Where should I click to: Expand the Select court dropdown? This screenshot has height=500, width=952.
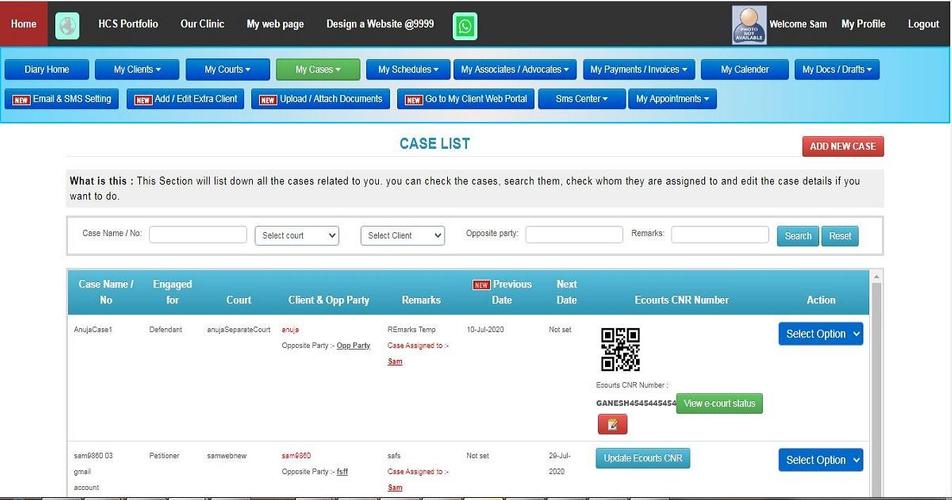297,236
